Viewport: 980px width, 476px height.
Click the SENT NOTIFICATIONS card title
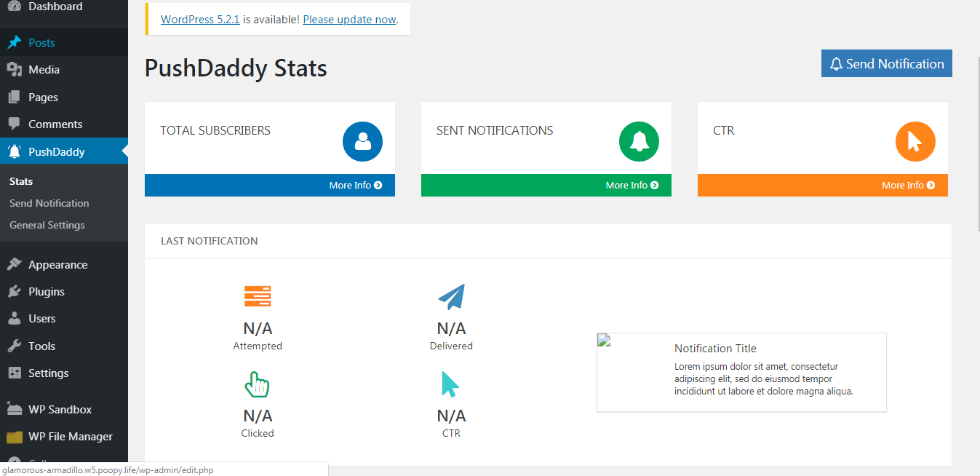coord(495,130)
